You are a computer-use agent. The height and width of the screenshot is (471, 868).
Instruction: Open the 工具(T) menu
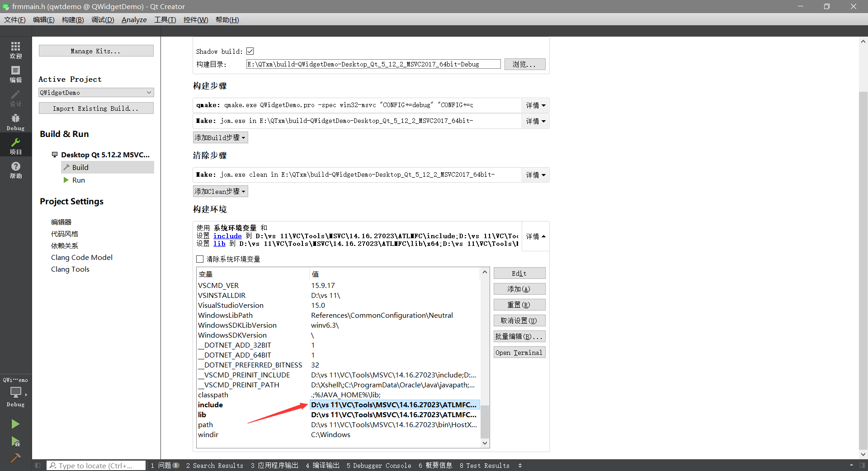pyautogui.click(x=165, y=19)
